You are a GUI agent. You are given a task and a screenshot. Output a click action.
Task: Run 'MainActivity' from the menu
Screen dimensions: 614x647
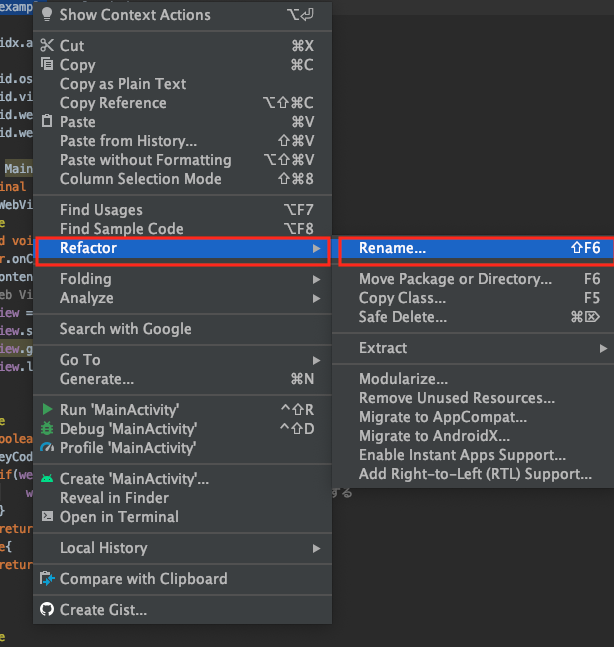(182, 410)
